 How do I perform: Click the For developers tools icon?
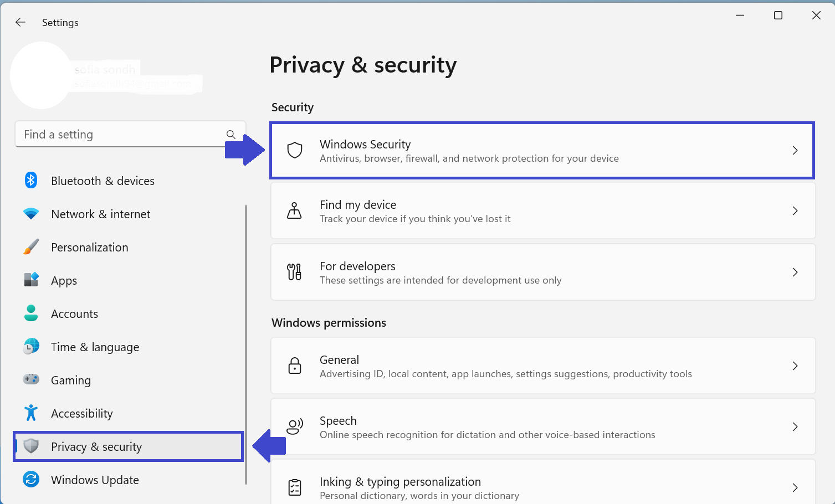tap(294, 272)
